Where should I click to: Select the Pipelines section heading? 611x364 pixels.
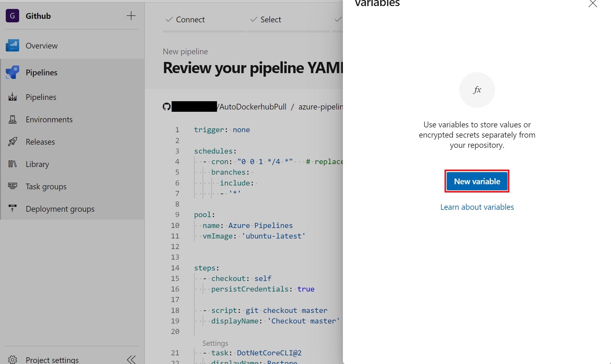[42, 72]
